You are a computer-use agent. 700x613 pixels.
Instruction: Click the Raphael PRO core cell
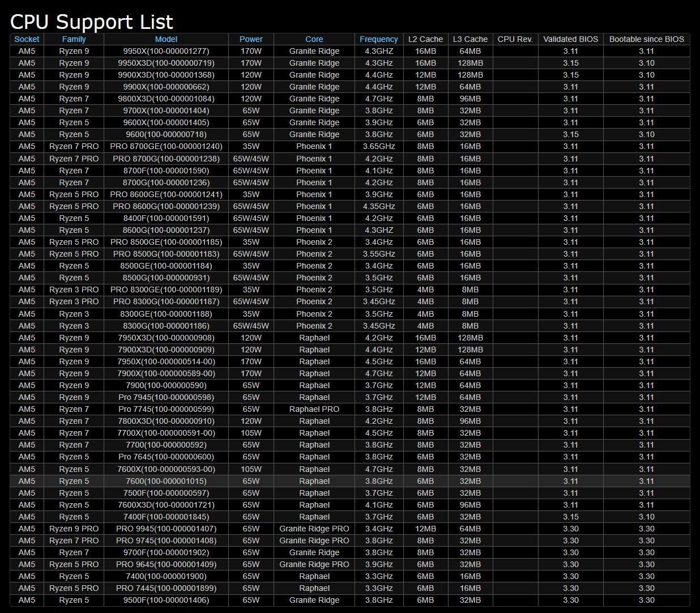point(314,409)
